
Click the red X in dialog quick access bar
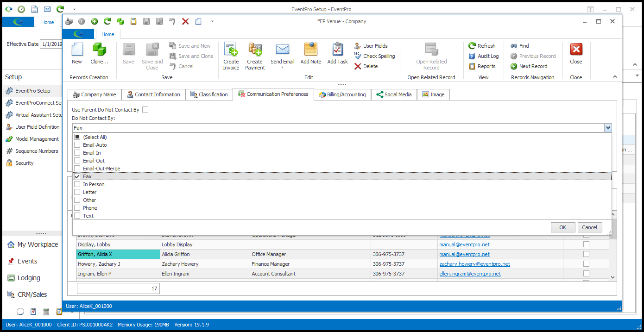click(185, 21)
